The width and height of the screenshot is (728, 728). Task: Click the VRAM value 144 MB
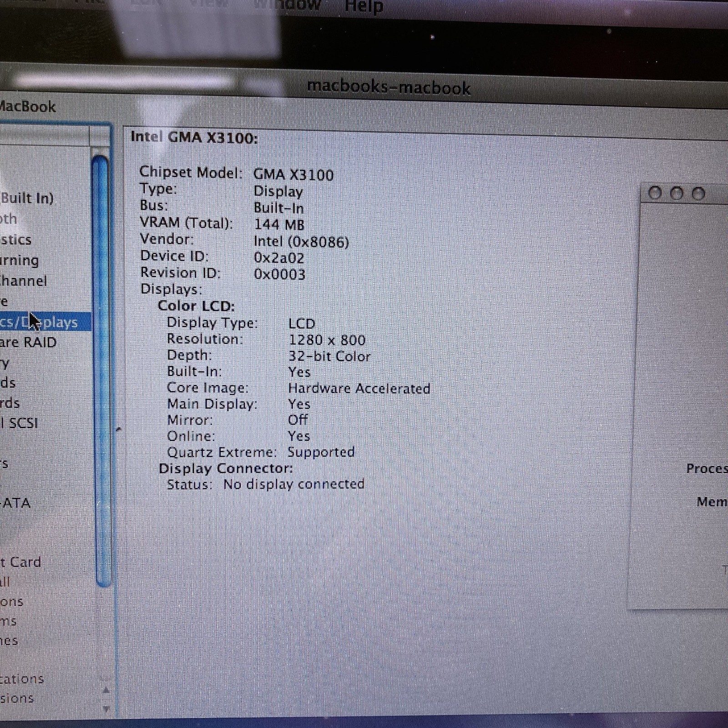(279, 224)
